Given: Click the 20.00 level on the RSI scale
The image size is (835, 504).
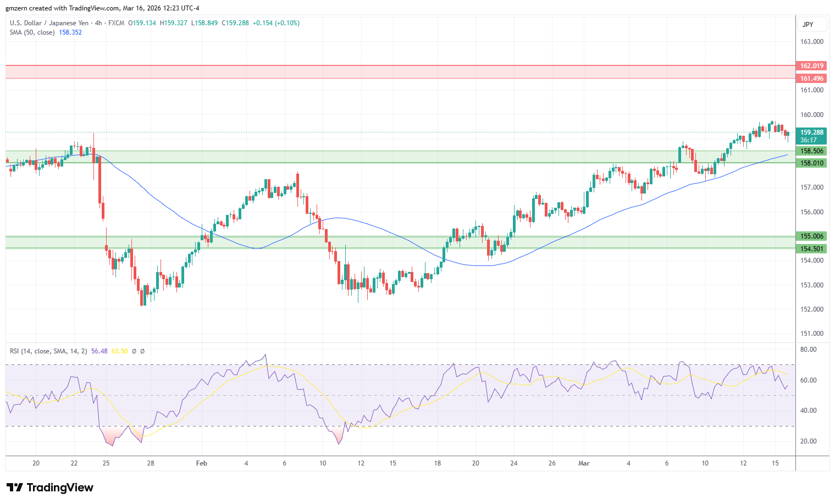Looking at the screenshot, I should 809,441.
